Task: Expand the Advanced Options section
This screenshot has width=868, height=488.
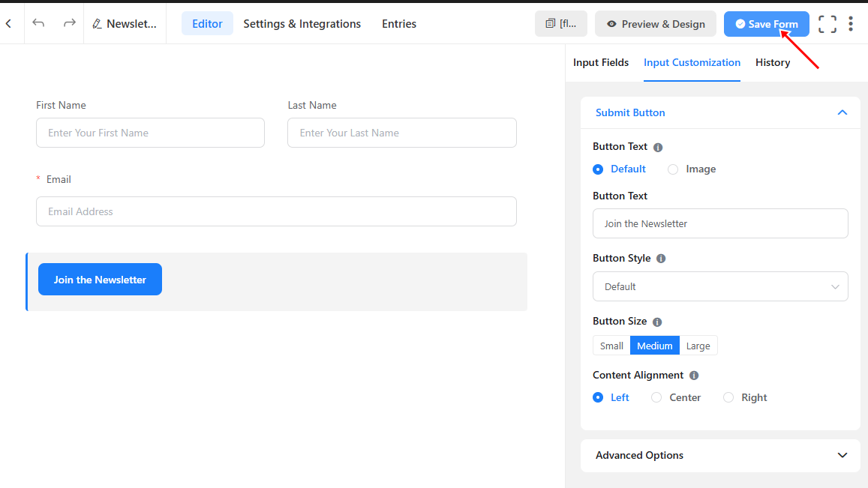Action: click(x=720, y=455)
